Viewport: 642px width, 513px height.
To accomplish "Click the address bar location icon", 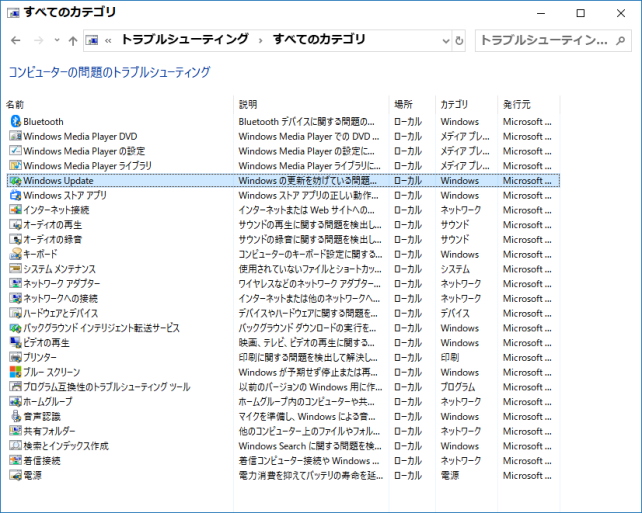I will 92,40.
